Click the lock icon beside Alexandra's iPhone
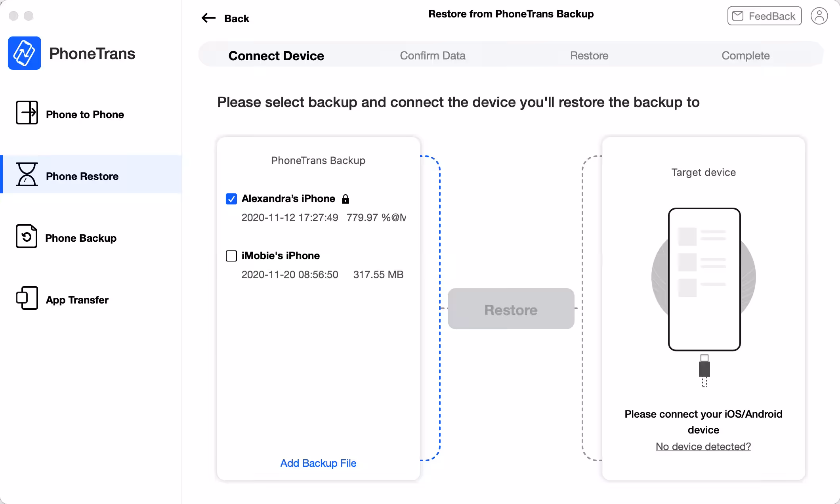 pyautogui.click(x=346, y=199)
